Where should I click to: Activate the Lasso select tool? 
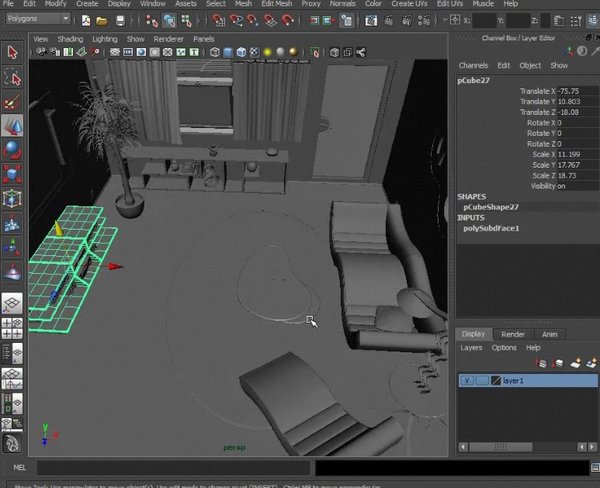tap(12, 77)
